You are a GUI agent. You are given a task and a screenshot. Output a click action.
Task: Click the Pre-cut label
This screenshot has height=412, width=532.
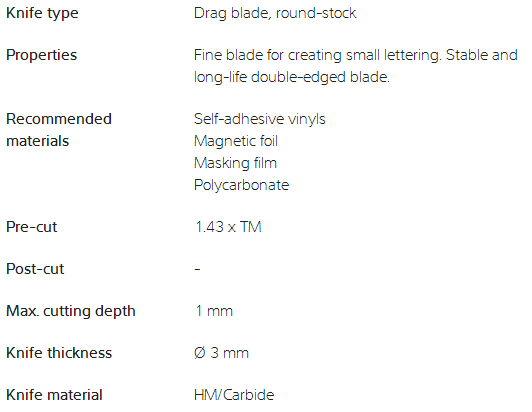pos(32,227)
